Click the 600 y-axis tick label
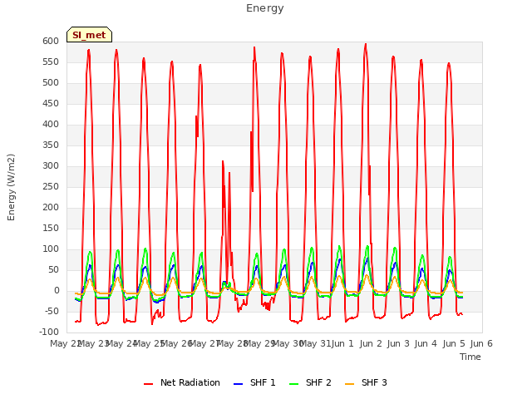Screen dimensions: 532x399 (x=51, y=42)
